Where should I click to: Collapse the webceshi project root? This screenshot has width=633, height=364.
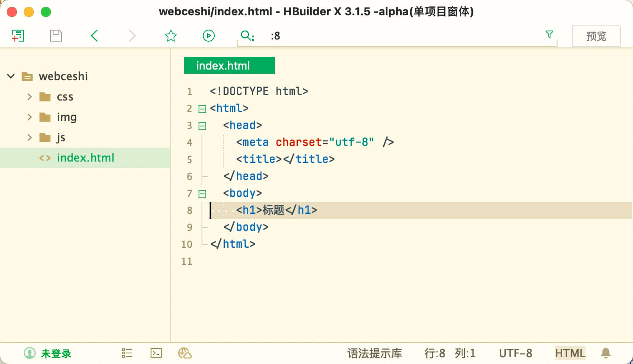point(11,76)
